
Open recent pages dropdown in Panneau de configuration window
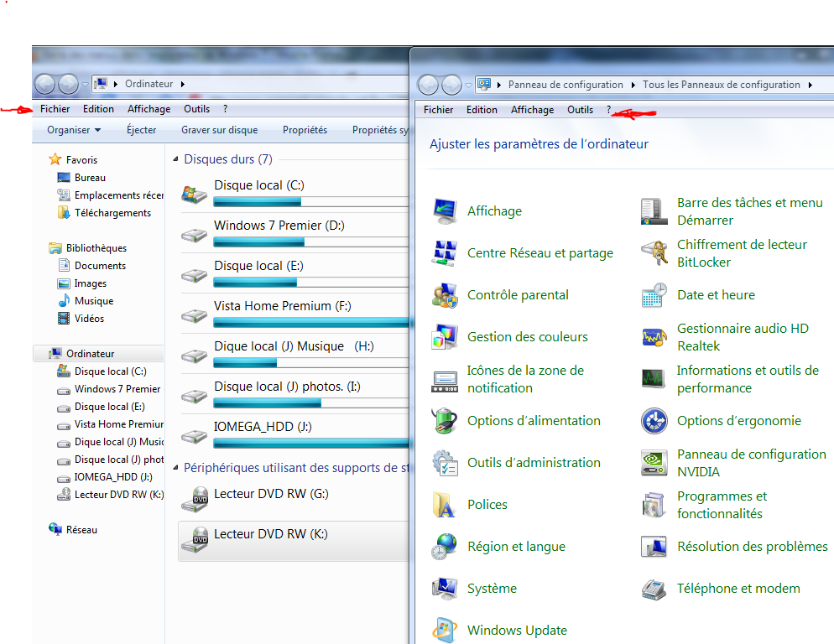pos(468,85)
